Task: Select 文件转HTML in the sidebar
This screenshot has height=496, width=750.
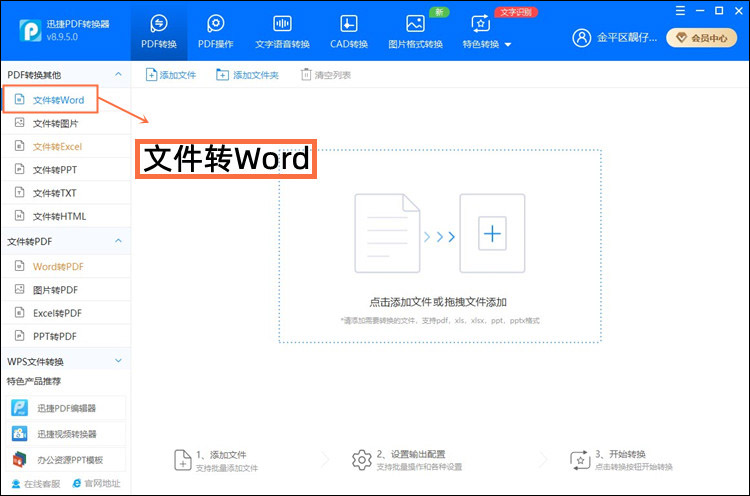Action: [x=66, y=216]
